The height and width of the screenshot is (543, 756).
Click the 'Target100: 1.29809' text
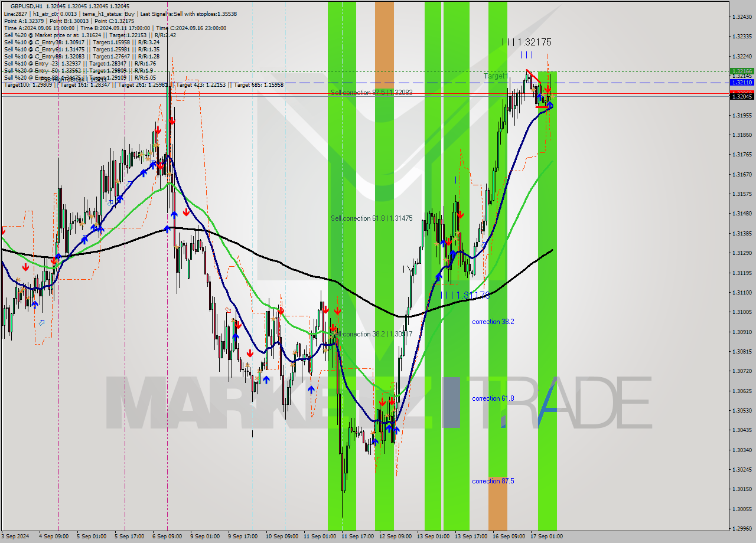[29, 84]
